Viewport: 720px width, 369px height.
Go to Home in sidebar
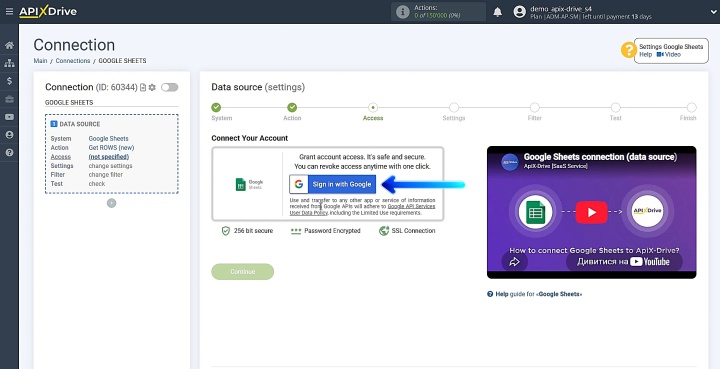coord(9,45)
